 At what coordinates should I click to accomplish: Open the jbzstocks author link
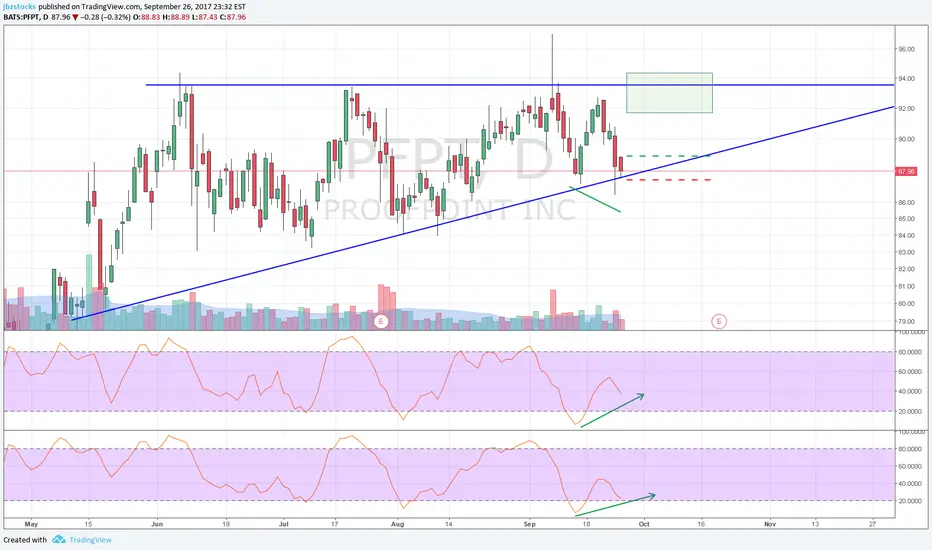19,7
